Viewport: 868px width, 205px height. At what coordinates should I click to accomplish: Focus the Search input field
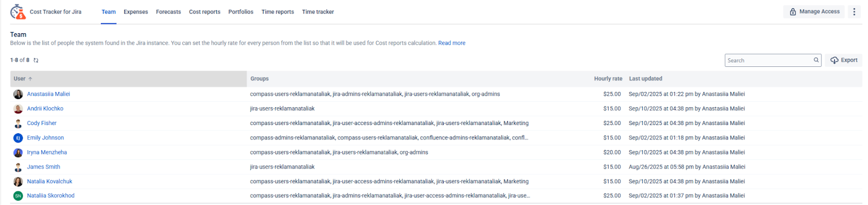pos(769,60)
